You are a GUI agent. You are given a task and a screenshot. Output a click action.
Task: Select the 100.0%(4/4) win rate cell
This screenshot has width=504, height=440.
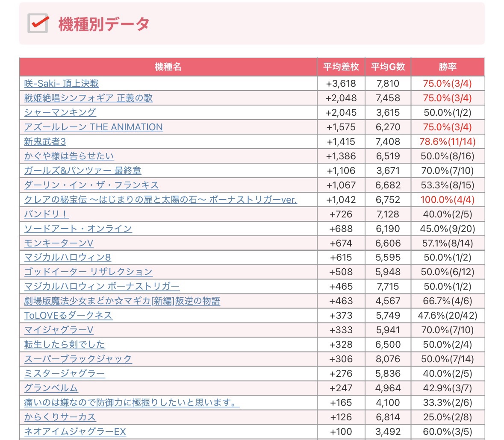[448, 200]
